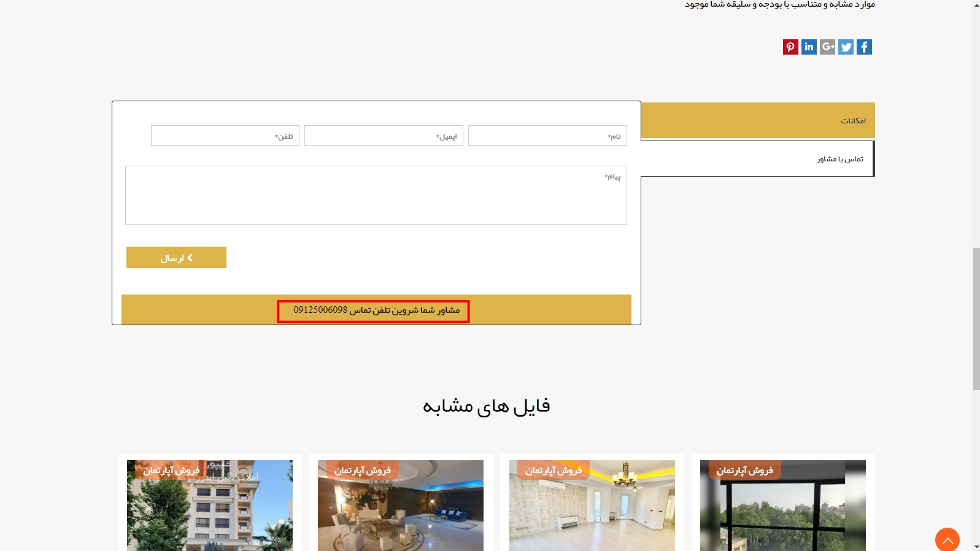
Task: Select the advisor phone number 09125006098 text
Action: [x=320, y=310]
